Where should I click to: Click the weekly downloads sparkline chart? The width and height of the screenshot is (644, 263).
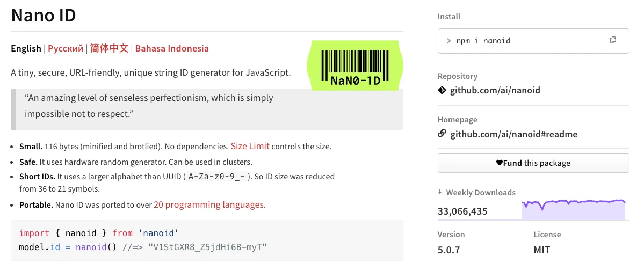573,209
